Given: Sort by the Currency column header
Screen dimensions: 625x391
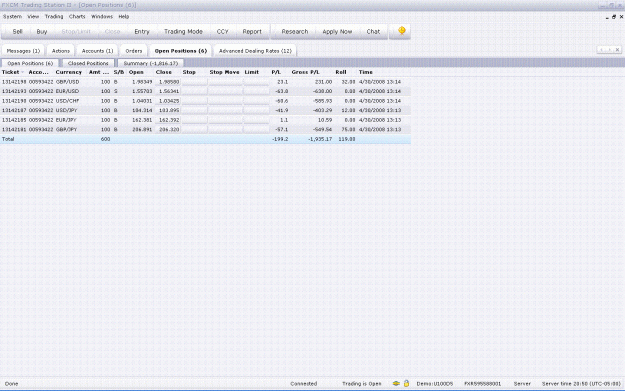Looking at the screenshot, I should pos(69,72).
